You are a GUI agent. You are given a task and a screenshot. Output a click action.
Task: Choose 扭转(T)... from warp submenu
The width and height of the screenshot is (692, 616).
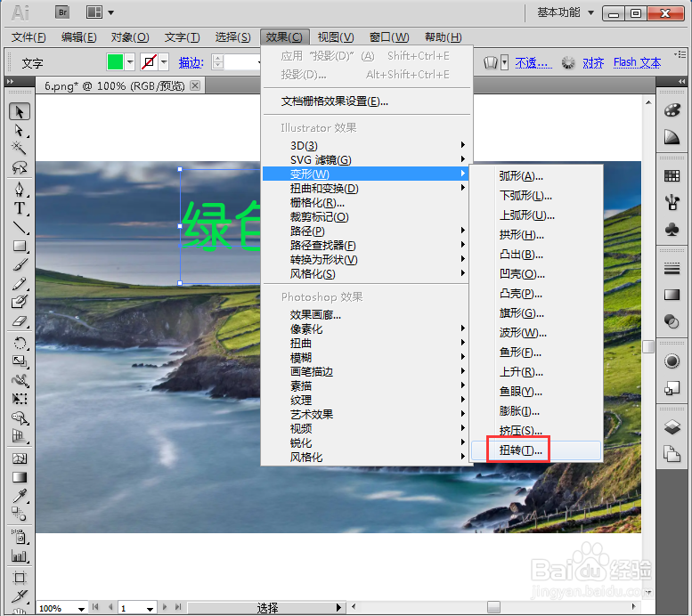click(x=536, y=450)
